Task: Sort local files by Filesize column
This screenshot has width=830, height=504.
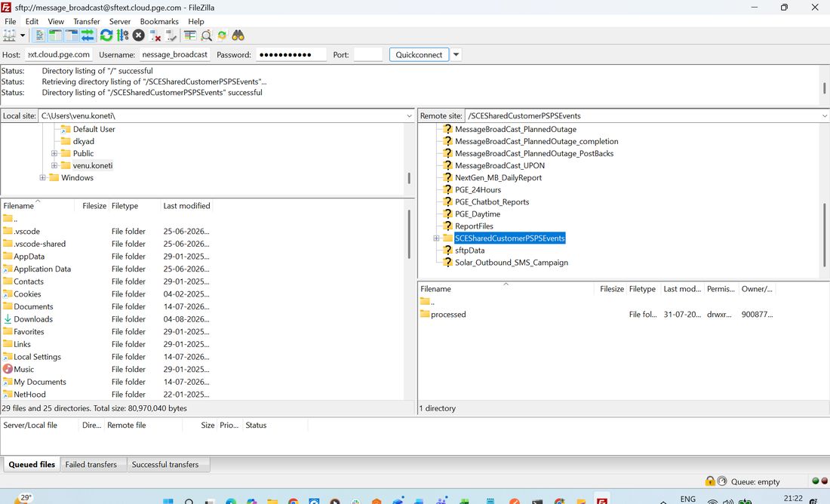Action: pyautogui.click(x=91, y=205)
